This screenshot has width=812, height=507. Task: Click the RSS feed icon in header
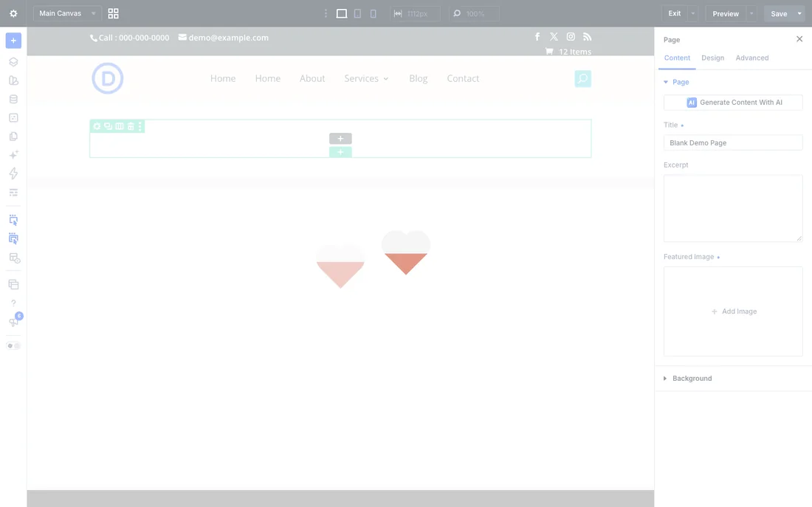click(587, 37)
